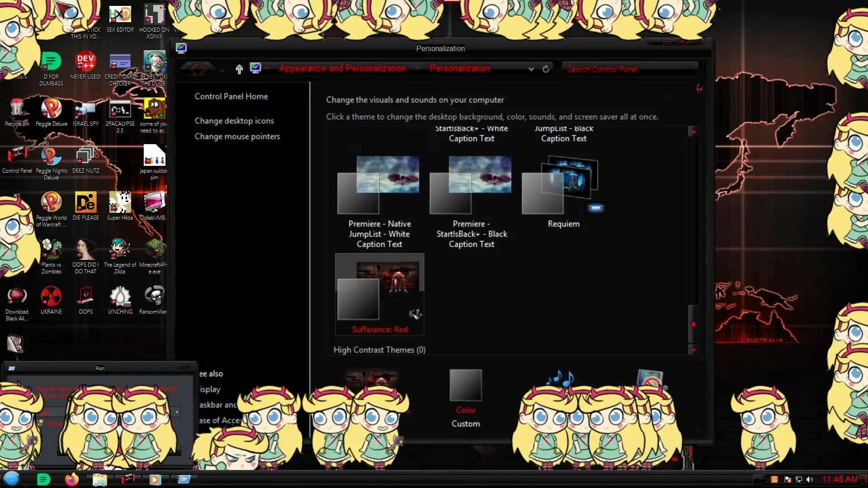Click Change desktop icons link

click(x=234, y=121)
